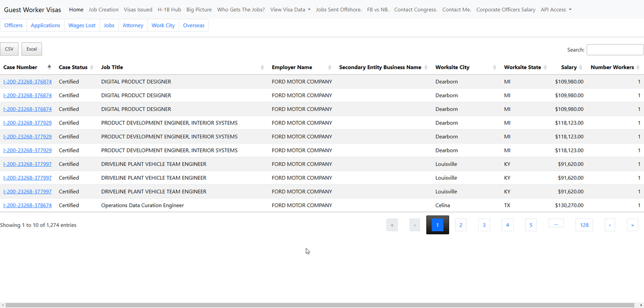Viewport: 644px width, 308px height.
Task: Open Visas Issued page
Action: (138, 10)
